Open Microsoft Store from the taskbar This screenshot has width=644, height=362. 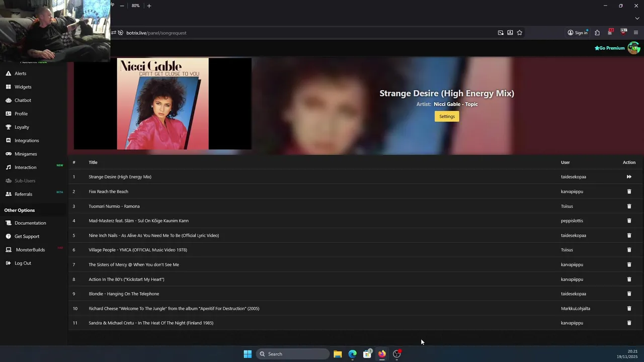click(367, 354)
